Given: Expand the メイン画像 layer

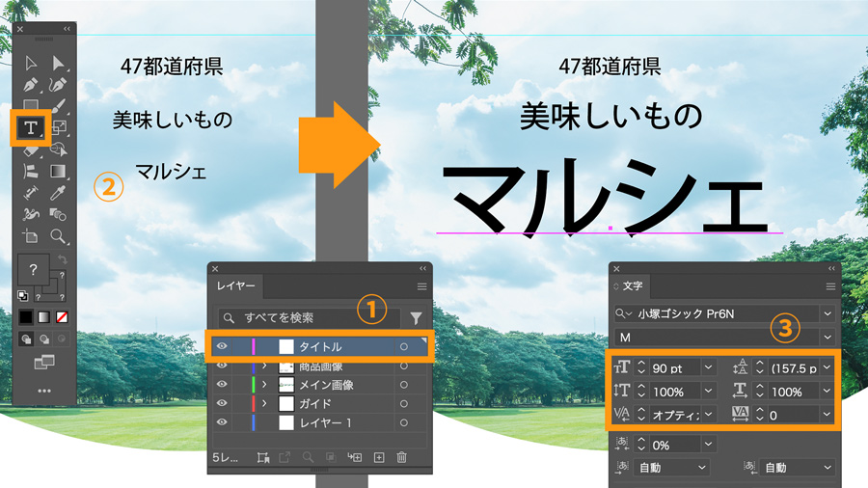Looking at the screenshot, I should [264, 385].
